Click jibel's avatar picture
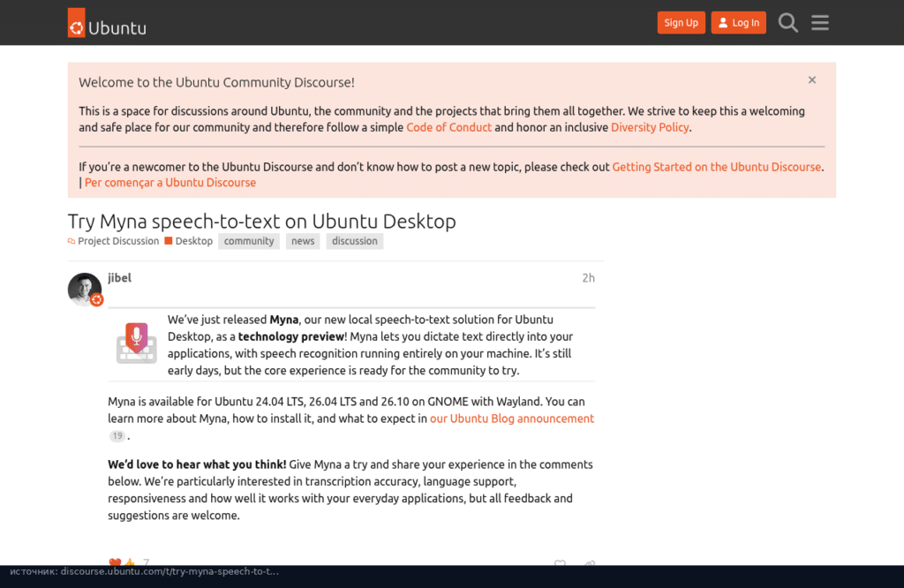904x588 pixels. (x=85, y=290)
